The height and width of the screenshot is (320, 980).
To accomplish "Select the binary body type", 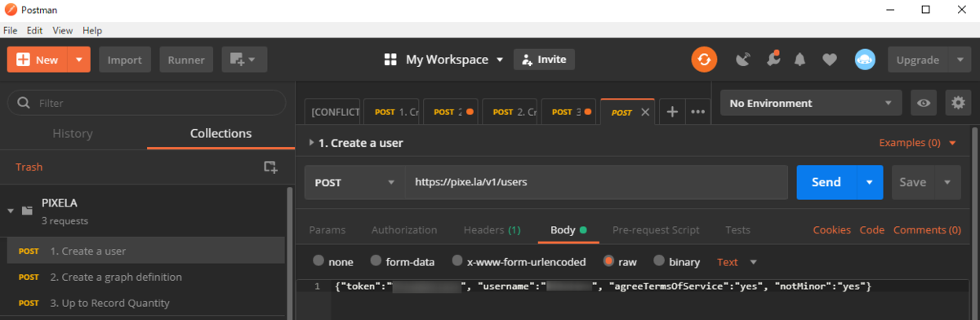I will (x=659, y=262).
